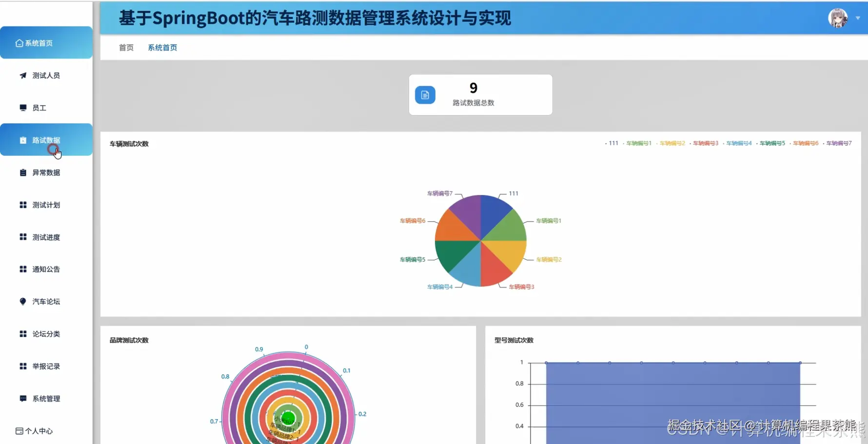Screen dimensions: 868x444
Task: Open 汽车论坛 via its globe icon
Action: tap(22, 301)
